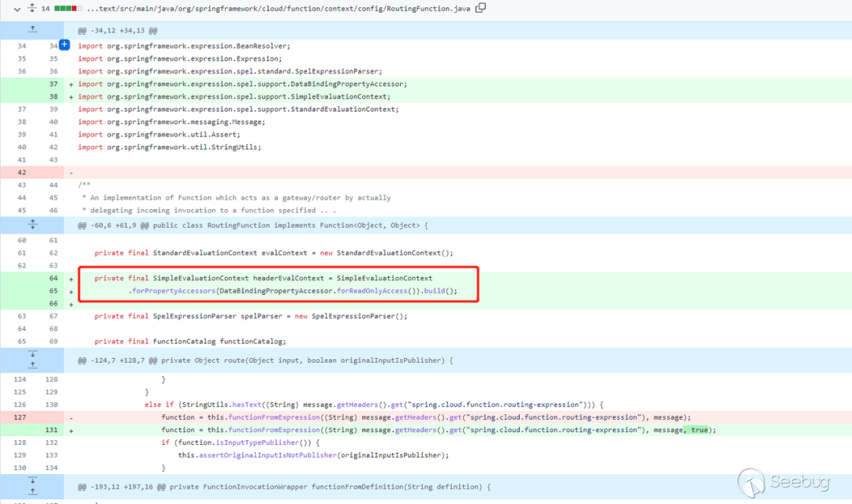Add a comment with the blue plus on line 34

pyautogui.click(x=64, y=44)
